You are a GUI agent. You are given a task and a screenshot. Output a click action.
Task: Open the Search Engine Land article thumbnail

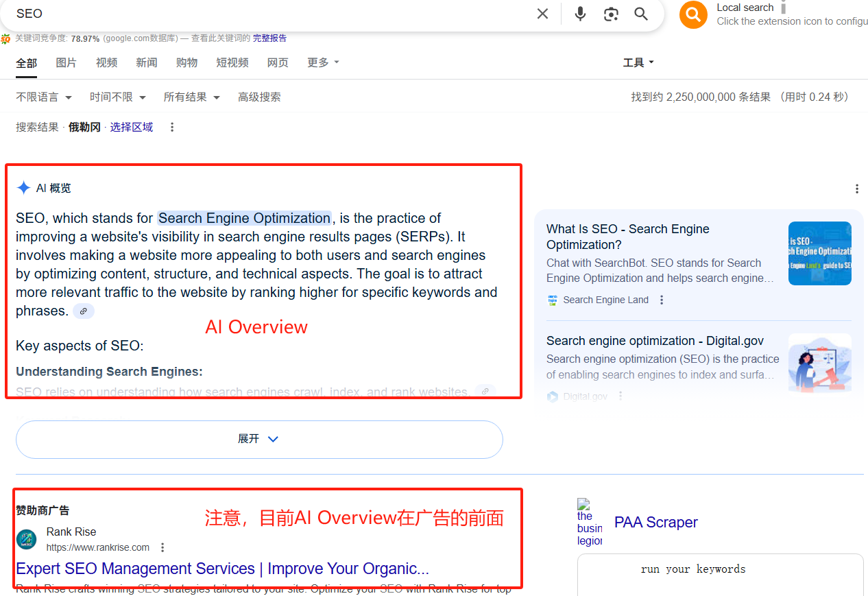tap(820, 253)
